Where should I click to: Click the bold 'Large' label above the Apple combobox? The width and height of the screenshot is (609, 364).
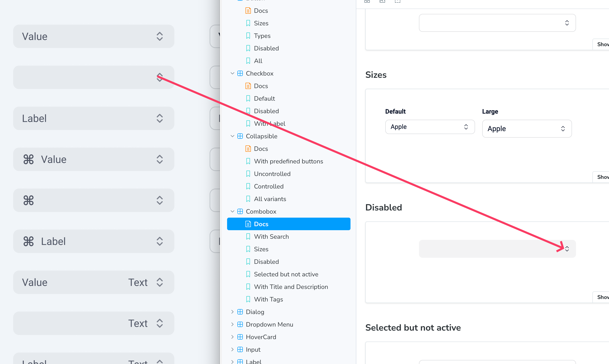[490, 111]
